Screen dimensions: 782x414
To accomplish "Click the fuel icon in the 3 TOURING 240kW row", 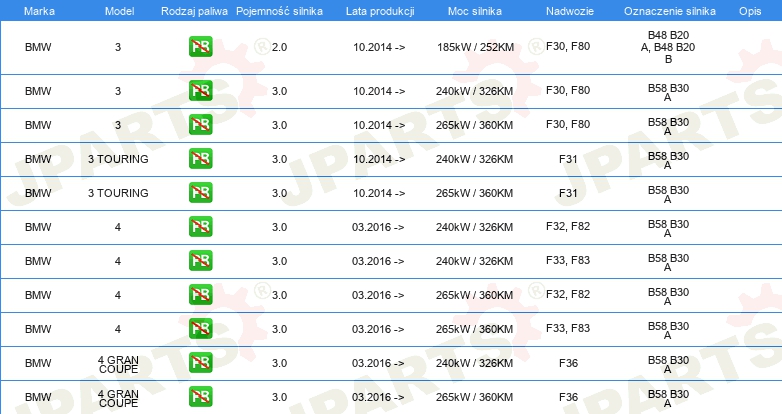I will [x=200, y=159].
